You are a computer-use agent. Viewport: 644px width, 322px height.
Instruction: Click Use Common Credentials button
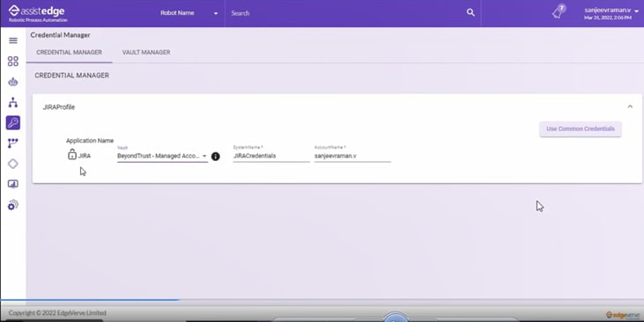(581, 128)
